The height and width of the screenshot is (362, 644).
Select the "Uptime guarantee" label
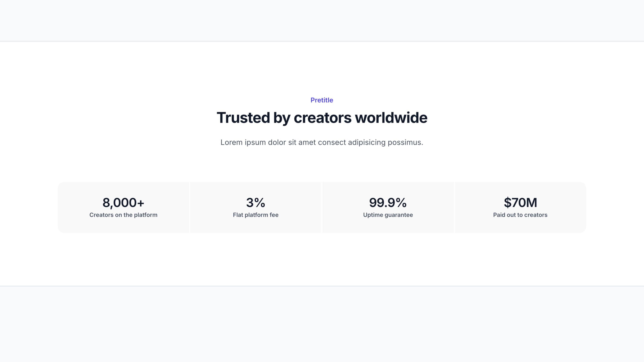tap(388, 215)
